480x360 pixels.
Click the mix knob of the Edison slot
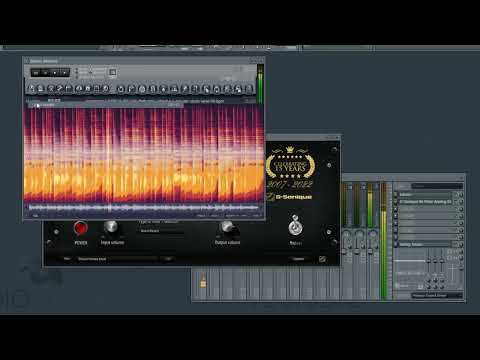click(461, 195)
